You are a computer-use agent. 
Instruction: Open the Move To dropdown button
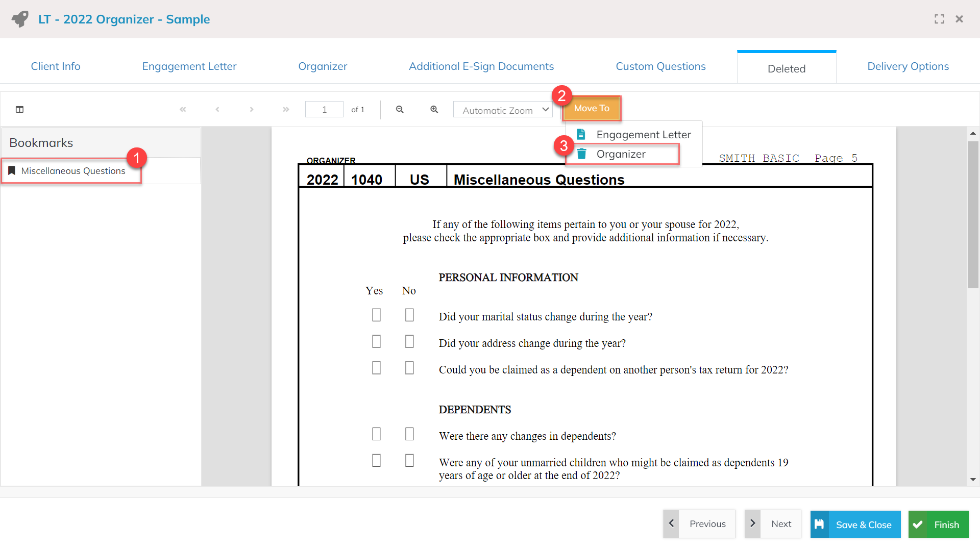pyautogui.click(x=592, y=108)
